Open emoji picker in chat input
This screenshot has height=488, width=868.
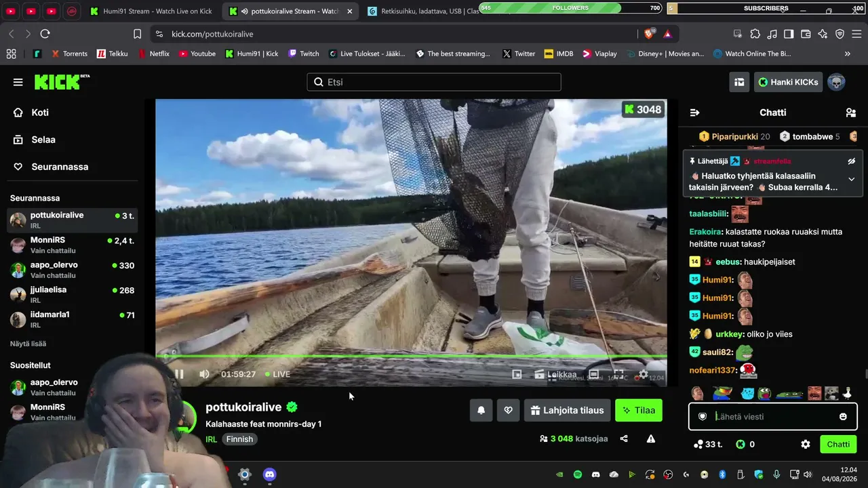[x=843, y=416]
